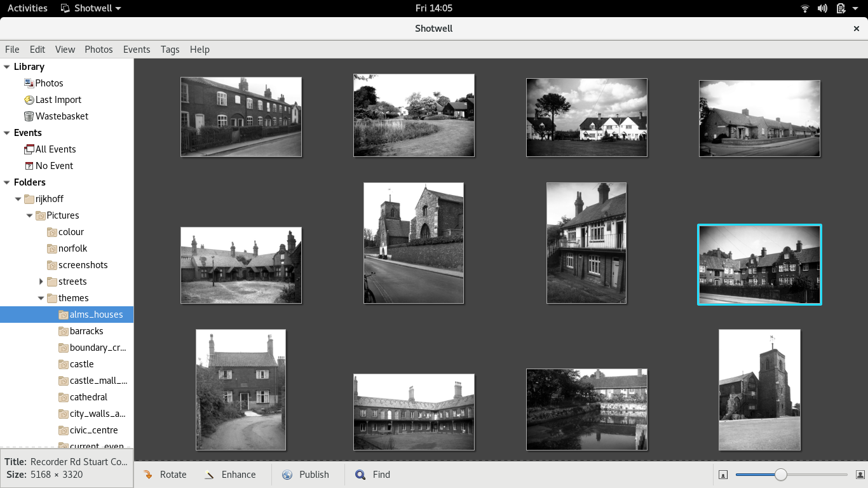Open the File menu
The width and height of the screenshot is (868, 488).
(12, 49)
